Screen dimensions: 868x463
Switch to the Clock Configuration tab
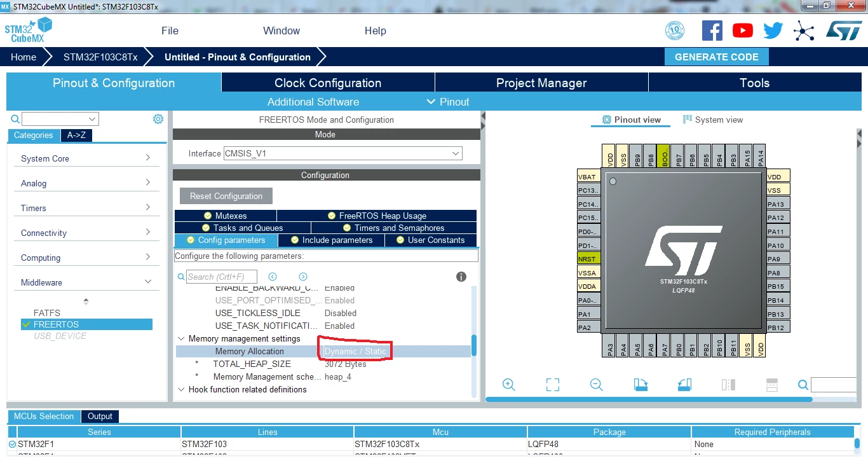[328, 83]
